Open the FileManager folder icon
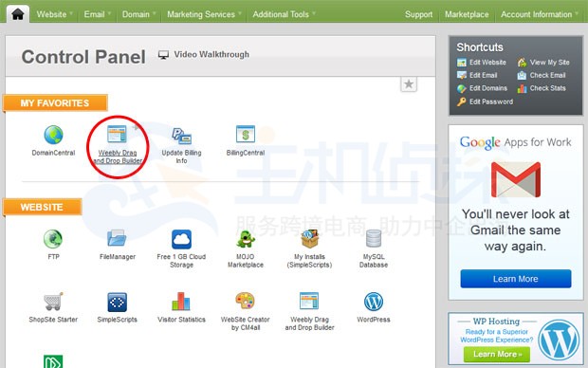Image resolution: width=588 pixels, height=368 pixels. click(x=117, y=238)
